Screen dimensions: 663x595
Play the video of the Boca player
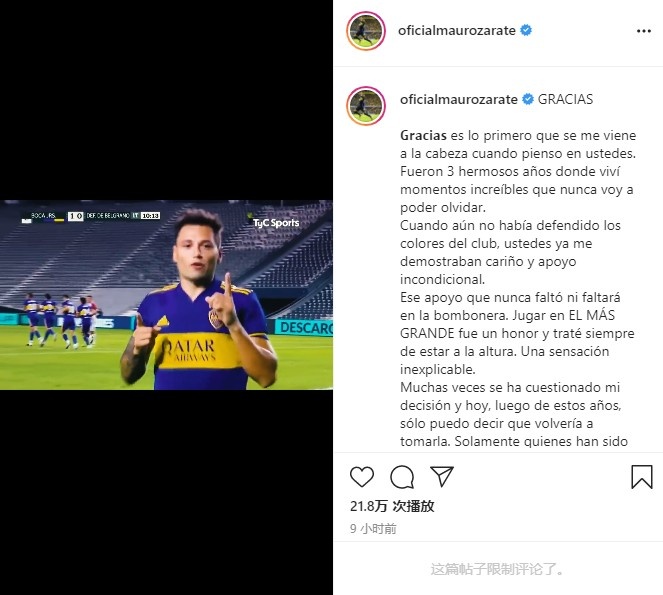pos(166,295)
